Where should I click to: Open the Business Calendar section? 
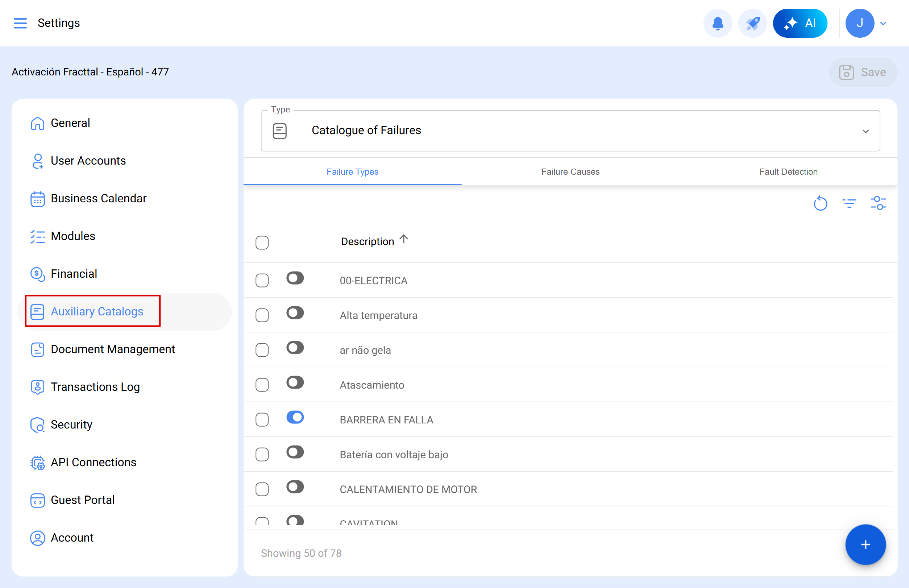(x=99, y=198)
